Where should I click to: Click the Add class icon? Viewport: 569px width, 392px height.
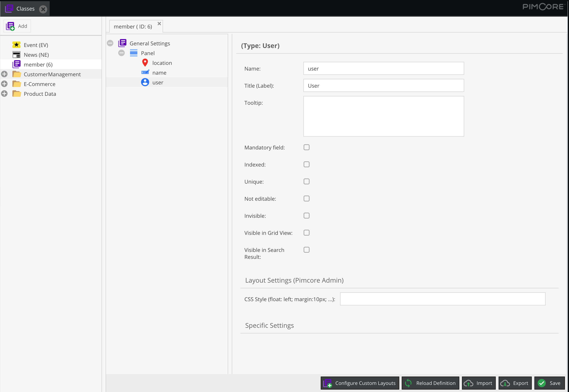tap(10, 26)
